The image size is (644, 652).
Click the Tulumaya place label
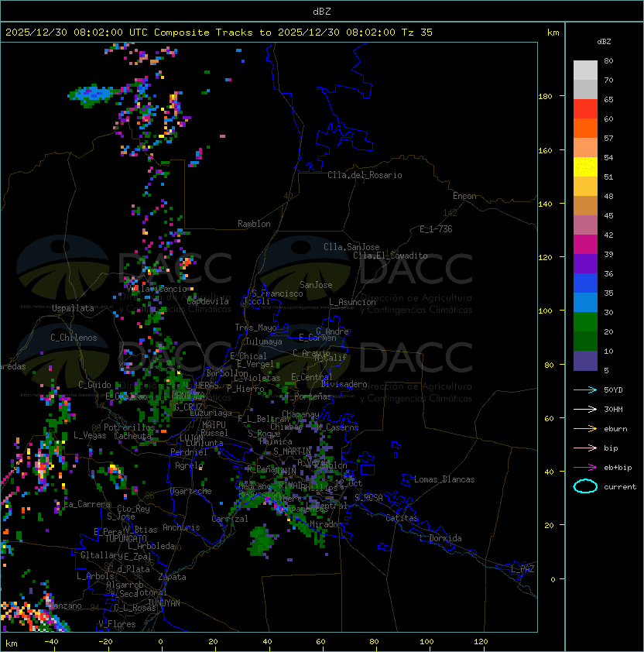point(264,341)
